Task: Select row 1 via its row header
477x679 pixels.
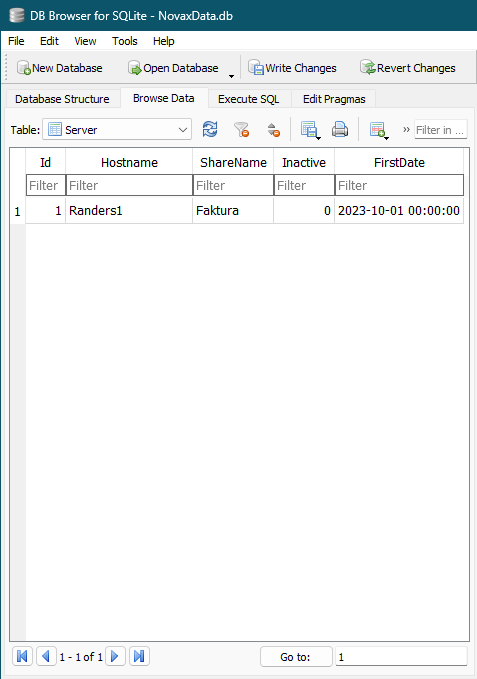Action: click(x=18, y=211)
